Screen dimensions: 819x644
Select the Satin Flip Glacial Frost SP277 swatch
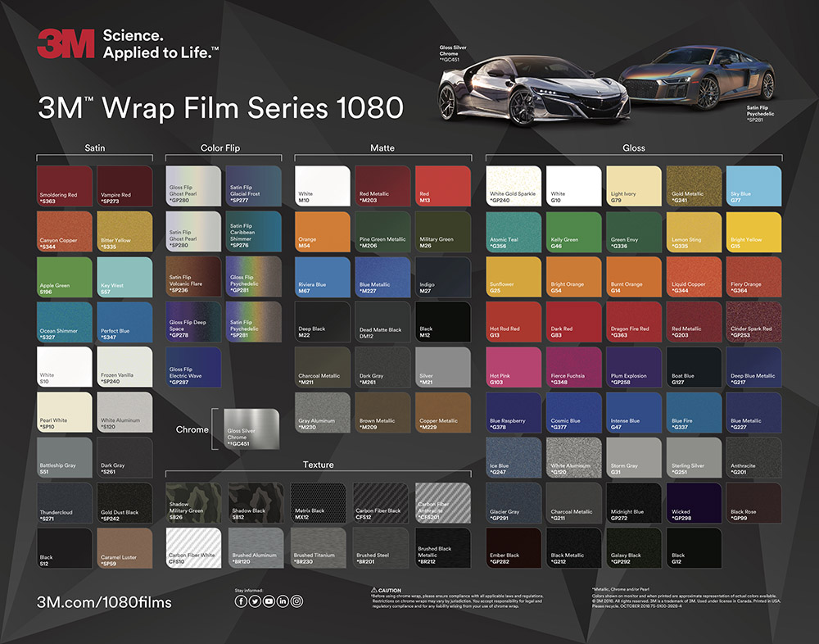pyautogui.click(x=254, y=186)
